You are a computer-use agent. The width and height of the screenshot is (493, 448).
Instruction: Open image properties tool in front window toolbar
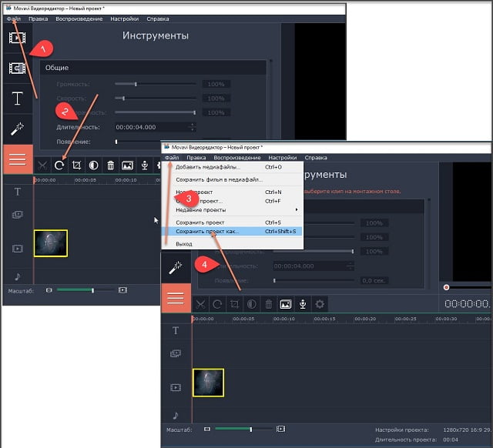pos(286,304)
